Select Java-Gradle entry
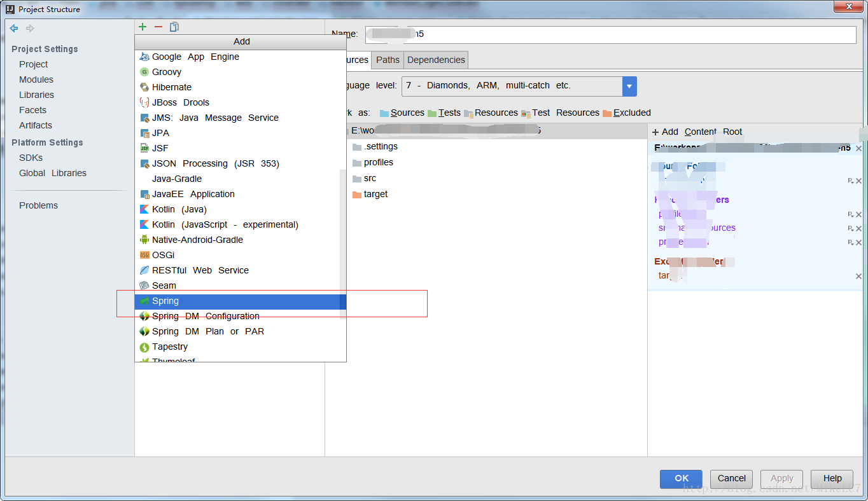 (x=241, y=179)
